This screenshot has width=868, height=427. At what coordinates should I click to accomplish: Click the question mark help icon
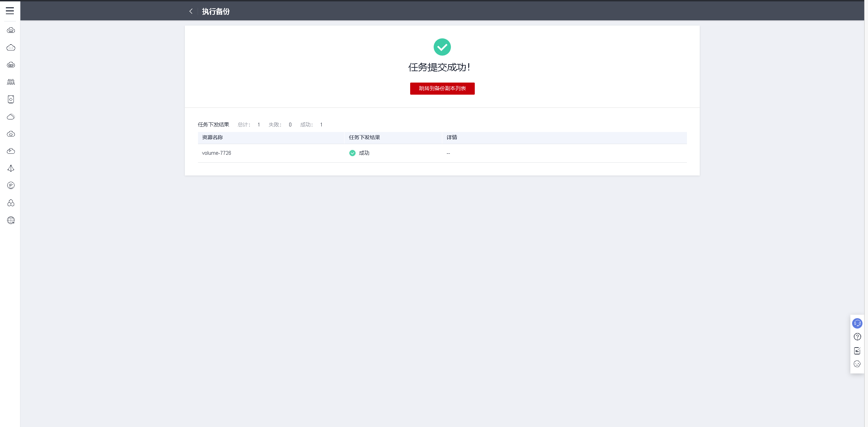(x=857, y=337)
